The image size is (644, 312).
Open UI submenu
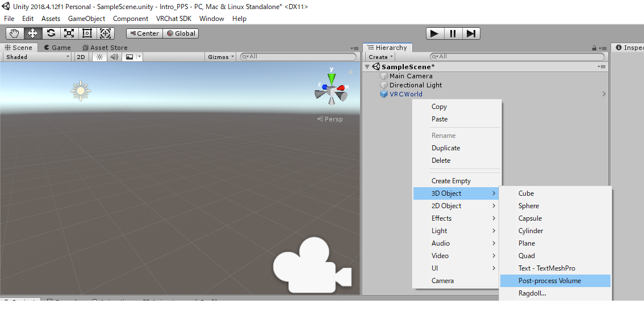456,268
